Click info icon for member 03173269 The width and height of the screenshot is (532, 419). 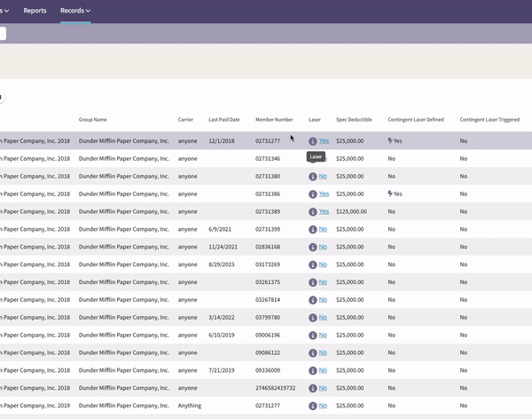[x=312, y=265]
